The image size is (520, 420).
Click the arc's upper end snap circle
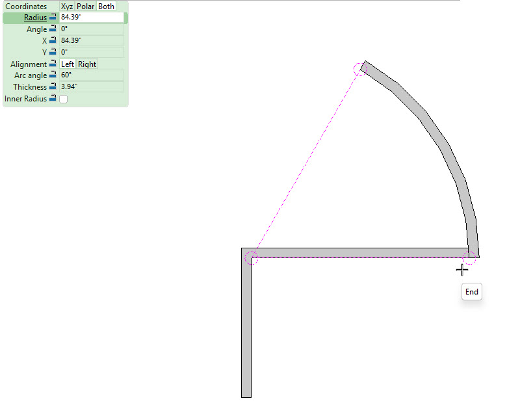360,70
